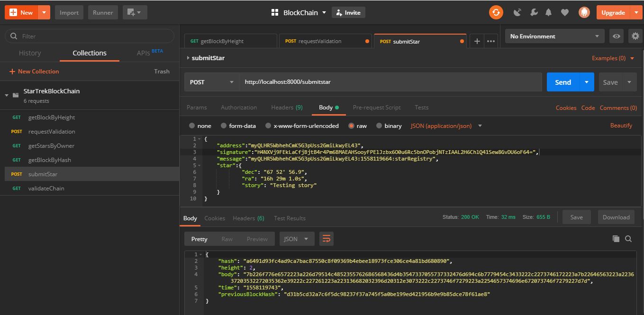Open Manage Environments gear icon
The width and height of the screenshot is (644, 315).
click(x=635, y=36)
